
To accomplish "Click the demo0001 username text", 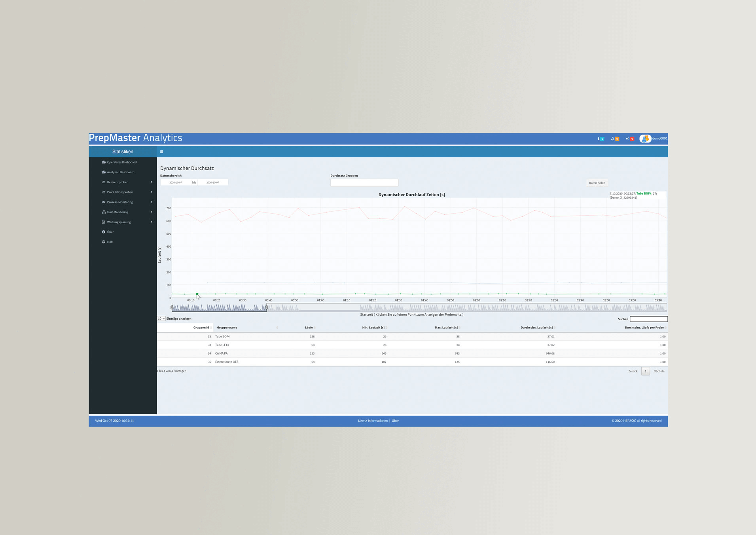I will click(659, 138).
